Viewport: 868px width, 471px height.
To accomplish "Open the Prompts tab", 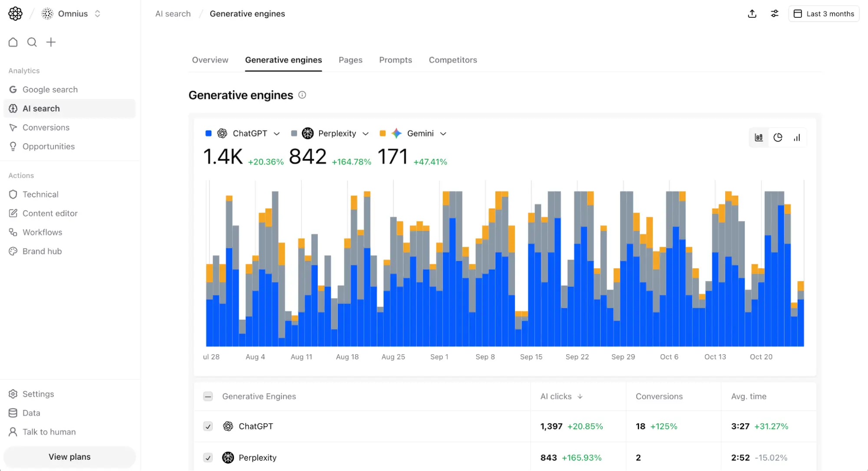I will 395,60.
